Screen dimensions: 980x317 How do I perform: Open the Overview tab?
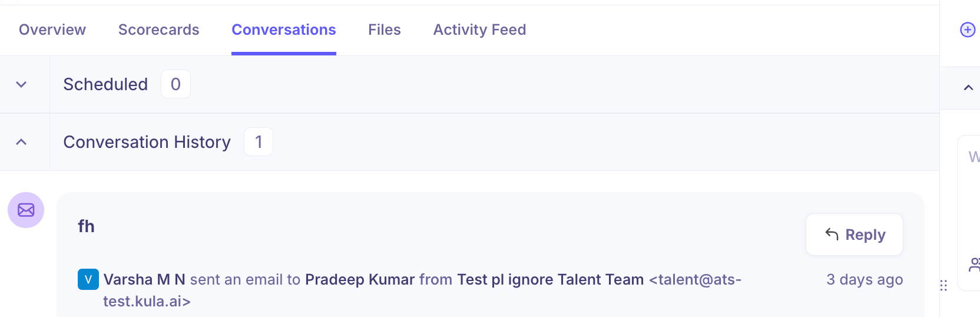52,29
